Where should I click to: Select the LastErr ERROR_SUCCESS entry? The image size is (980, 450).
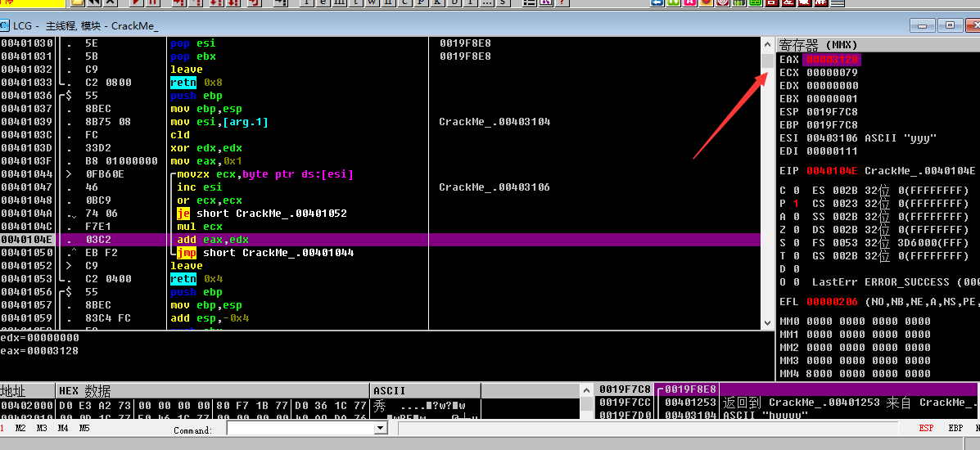click(895, 282)
